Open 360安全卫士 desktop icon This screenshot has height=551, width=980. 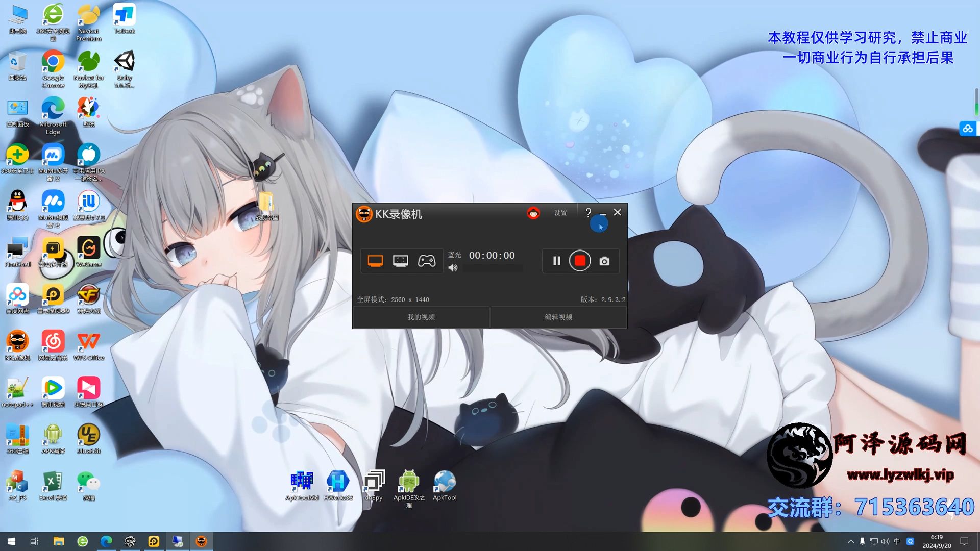pyautogui.click(x=18, y=159)
